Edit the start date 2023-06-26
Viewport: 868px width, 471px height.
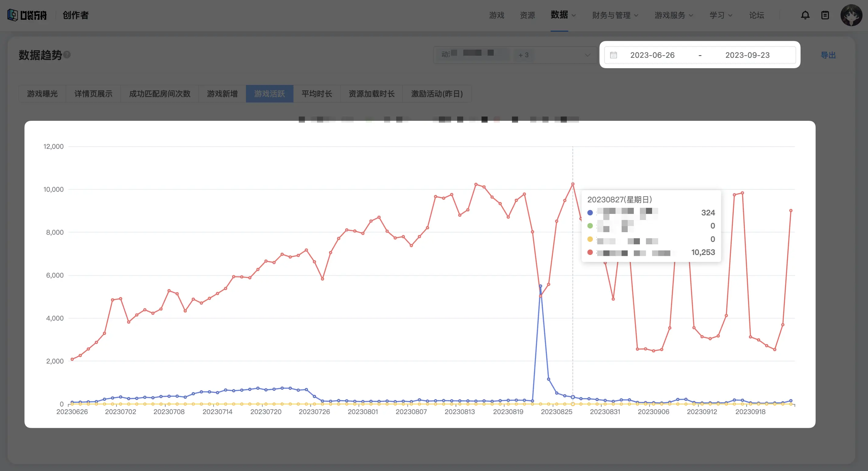[x=652, y=55]
